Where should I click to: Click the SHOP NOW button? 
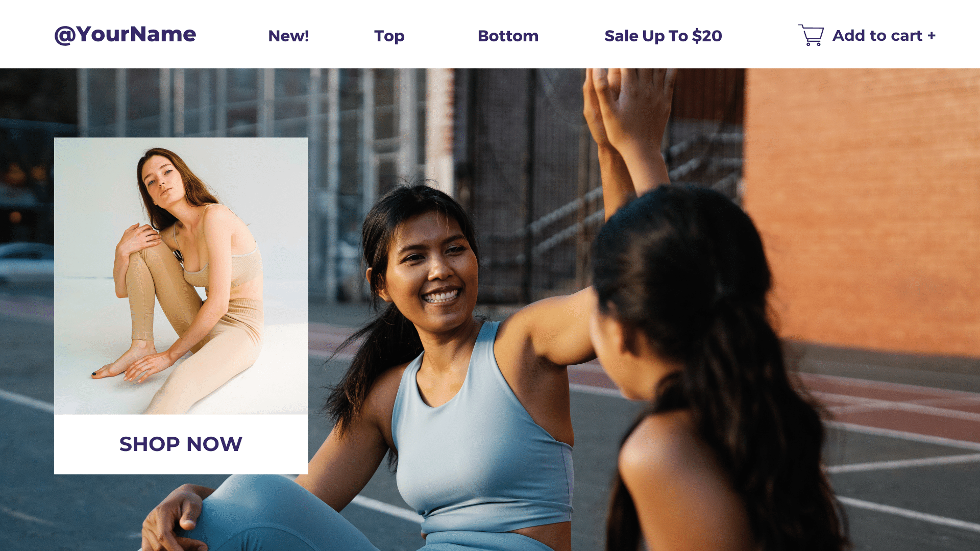pos(181,444)
